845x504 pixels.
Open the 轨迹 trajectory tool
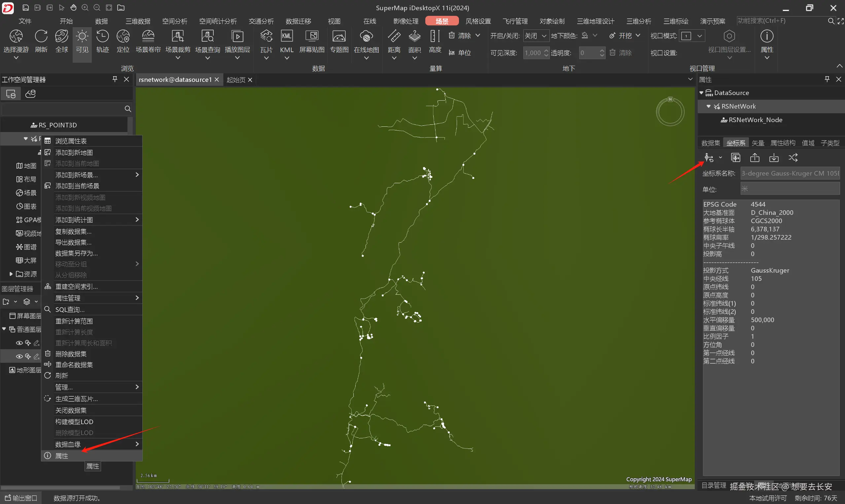tap(103, 36)
